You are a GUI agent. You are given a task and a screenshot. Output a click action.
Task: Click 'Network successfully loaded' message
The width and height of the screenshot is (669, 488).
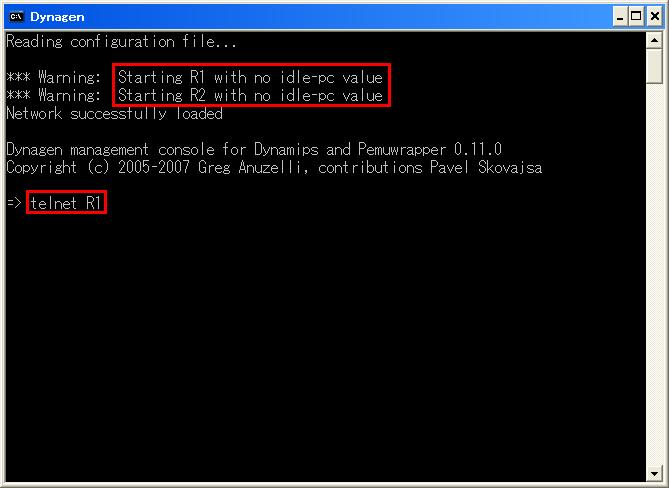tap(114, 113)
